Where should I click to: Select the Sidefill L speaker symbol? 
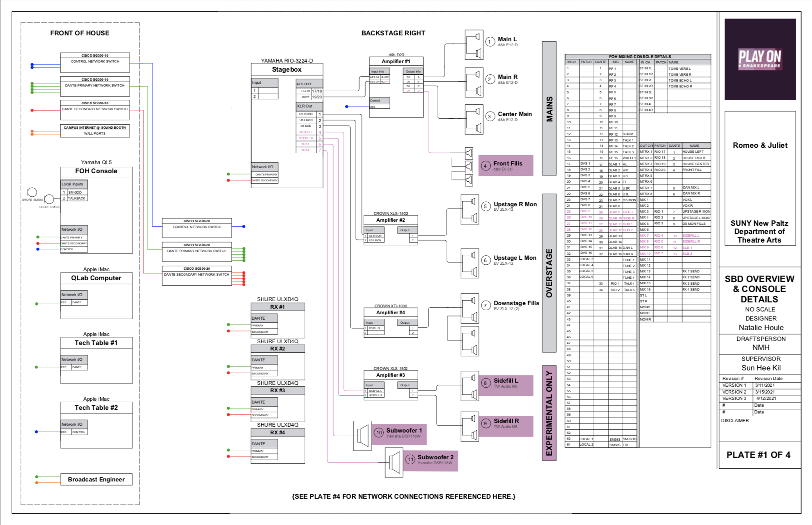coord(470,386)
